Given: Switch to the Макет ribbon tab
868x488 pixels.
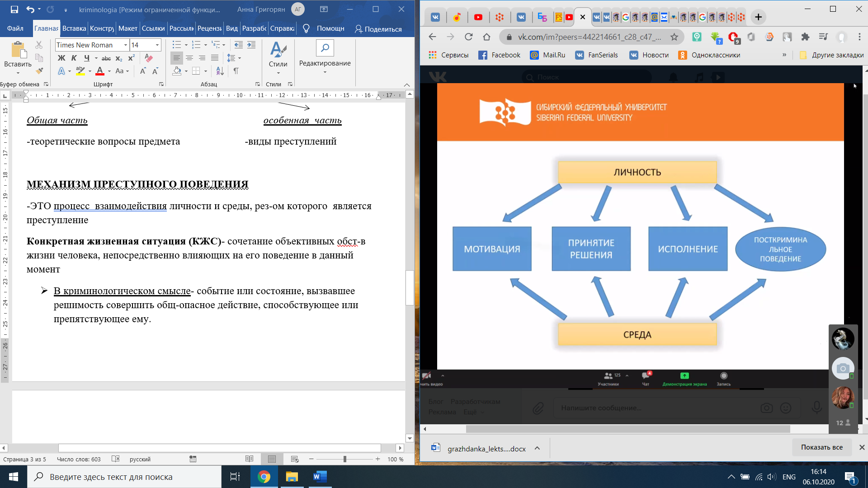Looking at the screenshot, I should pos(127,28).
